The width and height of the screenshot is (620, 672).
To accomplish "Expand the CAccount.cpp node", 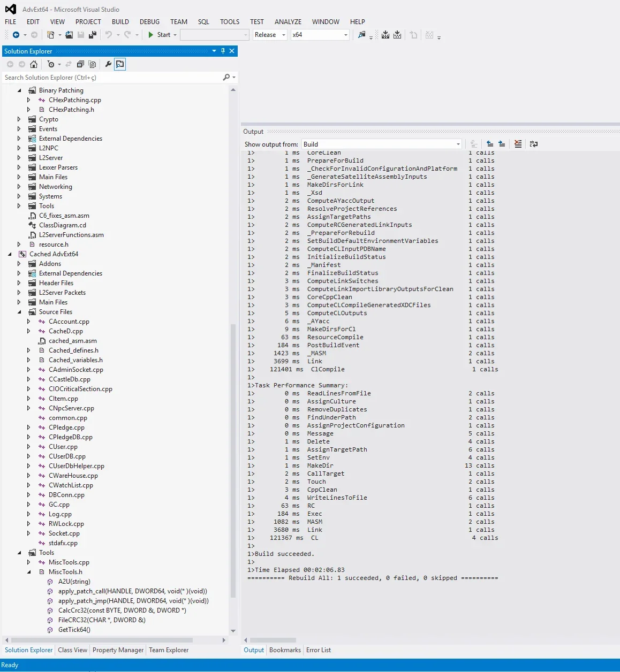I will 29,322.
